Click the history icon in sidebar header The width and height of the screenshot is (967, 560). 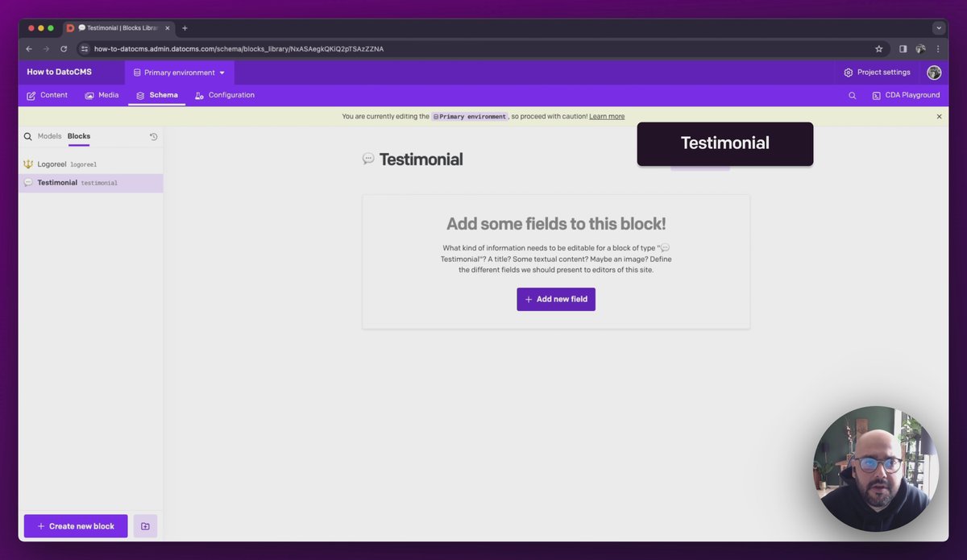tap(154, 137)
